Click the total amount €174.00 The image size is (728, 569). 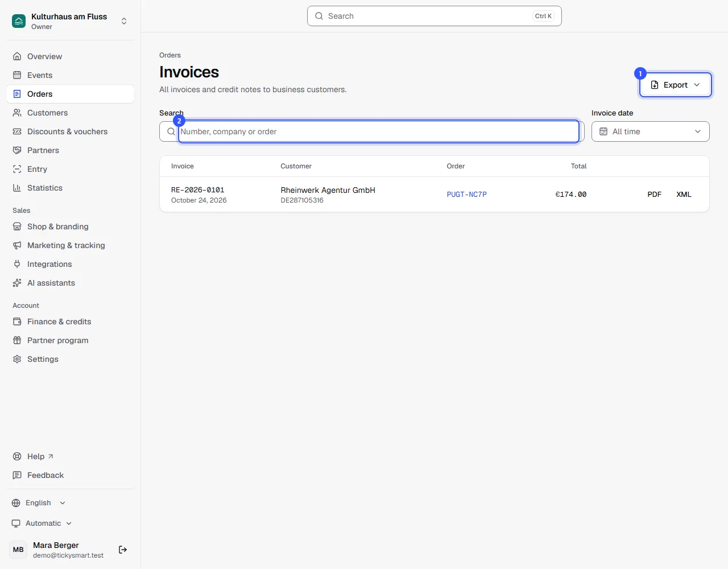pyautogui.click(x=571, y=195)
